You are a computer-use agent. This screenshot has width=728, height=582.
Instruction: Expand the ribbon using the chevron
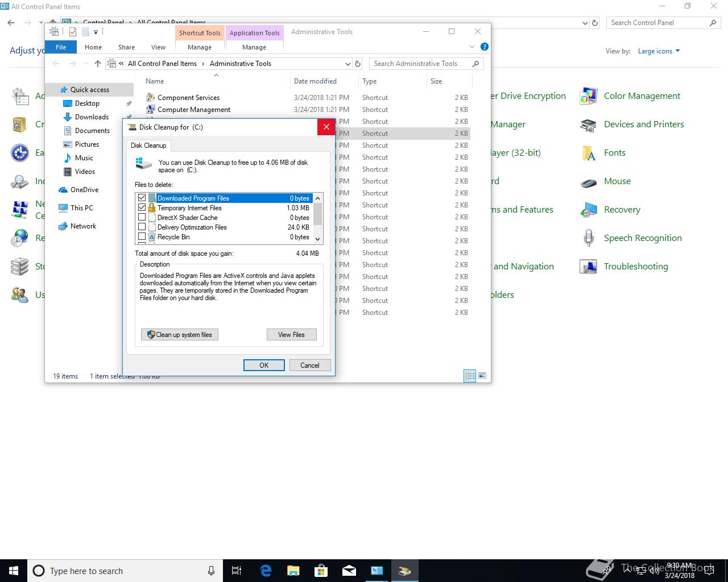(x=471, y=47)
